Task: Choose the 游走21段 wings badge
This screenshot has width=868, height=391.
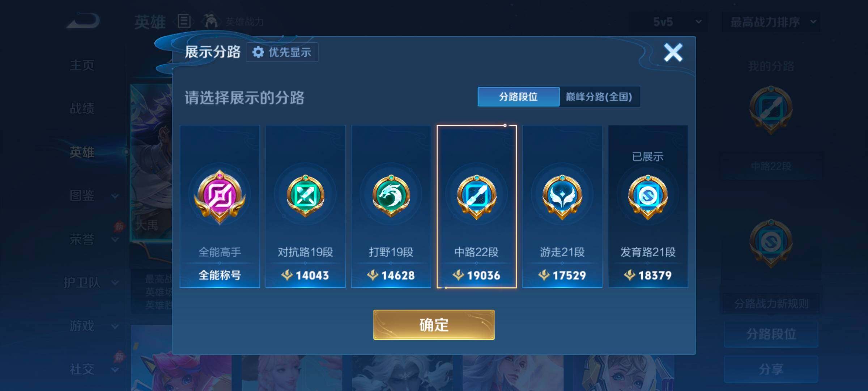Action: pyautogui.click(x=562, y=206)
